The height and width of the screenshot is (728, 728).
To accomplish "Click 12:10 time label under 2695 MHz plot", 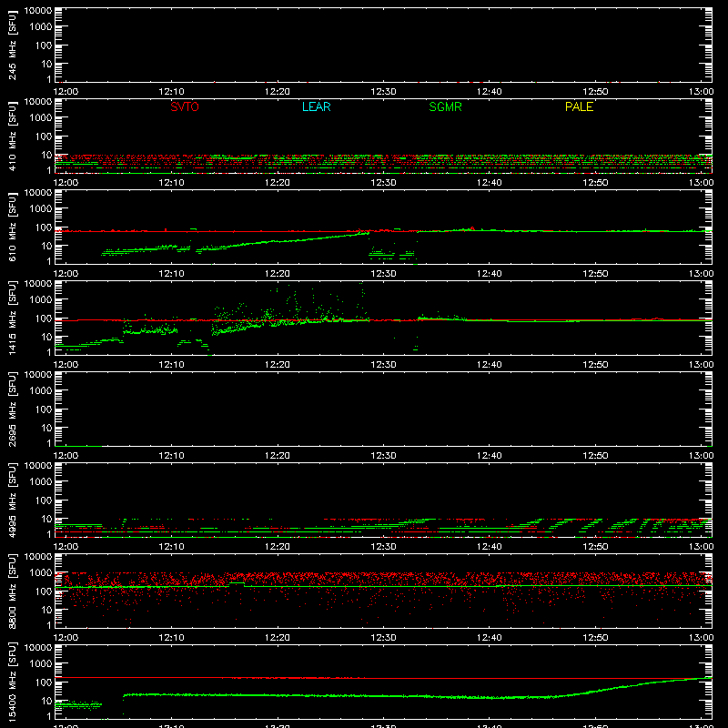I will pos(171,456).
